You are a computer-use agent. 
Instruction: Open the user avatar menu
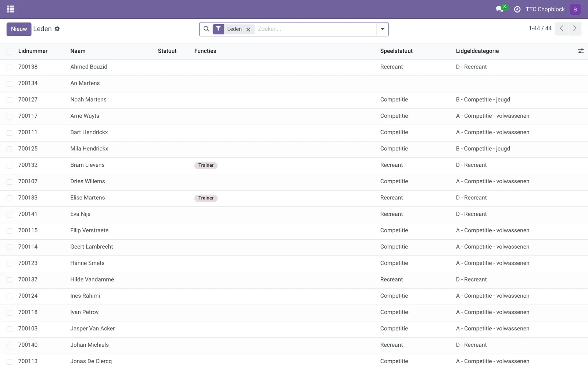pos(575,9)
